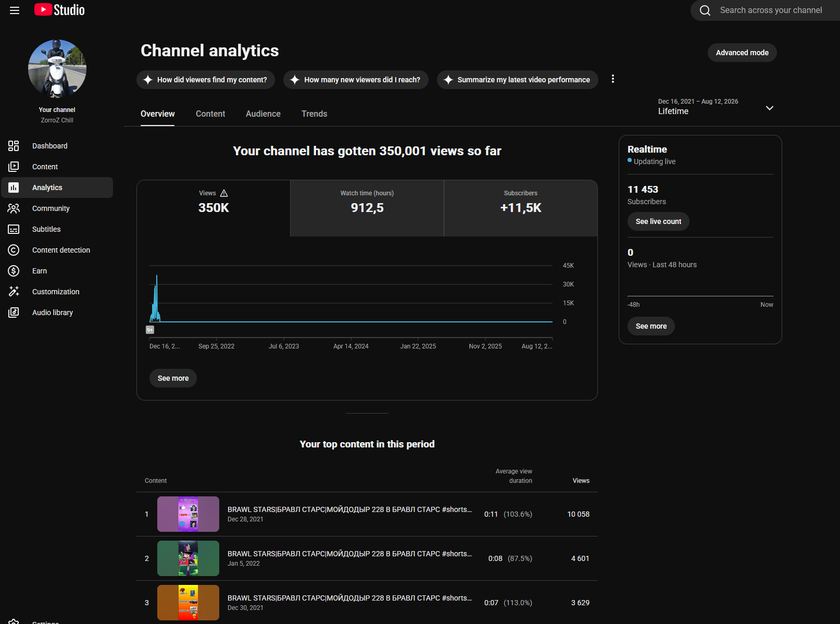The width and height of the screenshot is (840, 624).
Task: Select the Watch time (hours) metric card
Action: [x=367, y=208]
